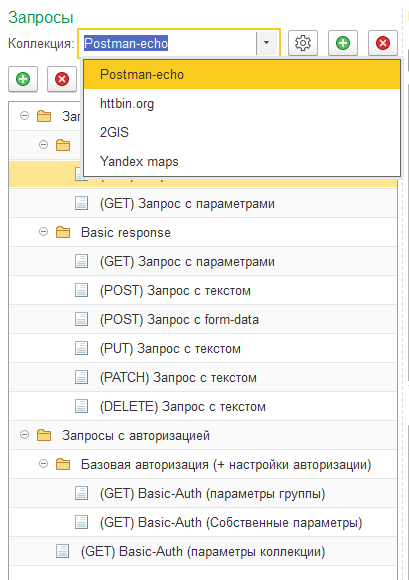Open collection settings with the gear icon
The image size is (409, 580).
[x=303, y=43]
